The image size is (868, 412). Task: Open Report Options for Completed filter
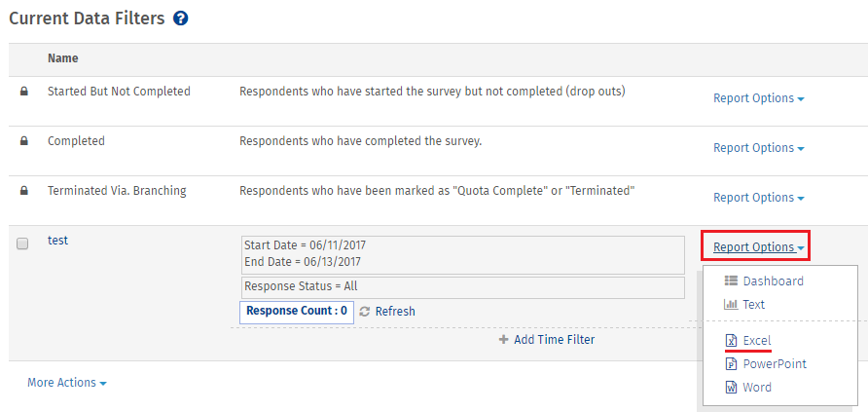coord(758,148)
